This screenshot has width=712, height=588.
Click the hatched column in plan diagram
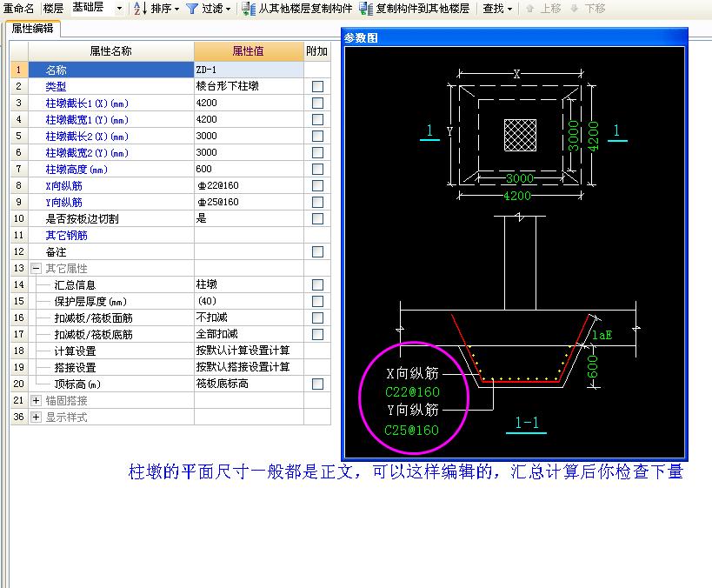[x=520, y=135]
